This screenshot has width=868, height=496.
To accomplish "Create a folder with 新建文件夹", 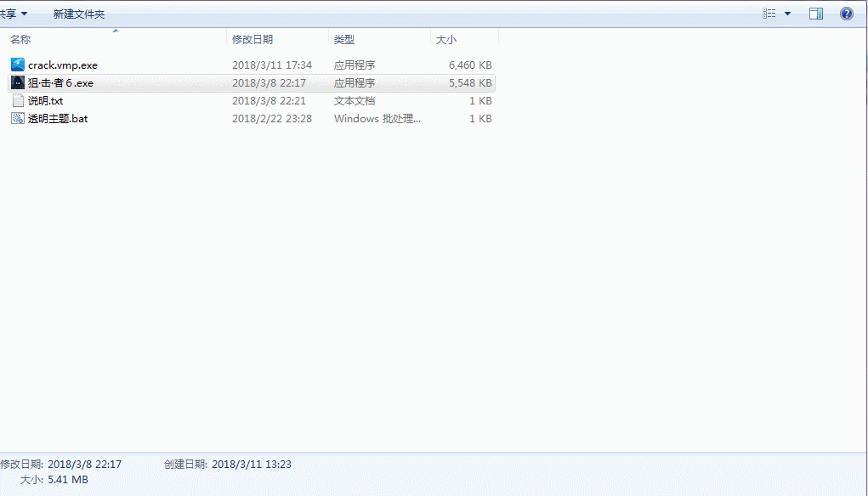I will 78,14.
